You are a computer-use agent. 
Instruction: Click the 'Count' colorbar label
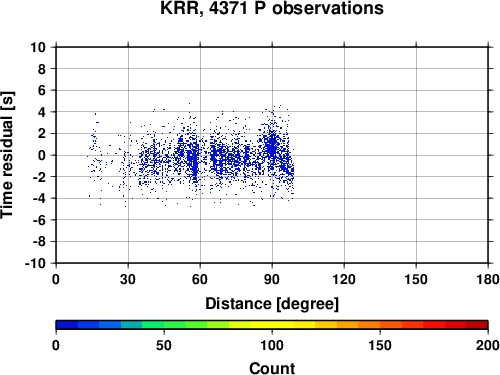tap(272, 368)
